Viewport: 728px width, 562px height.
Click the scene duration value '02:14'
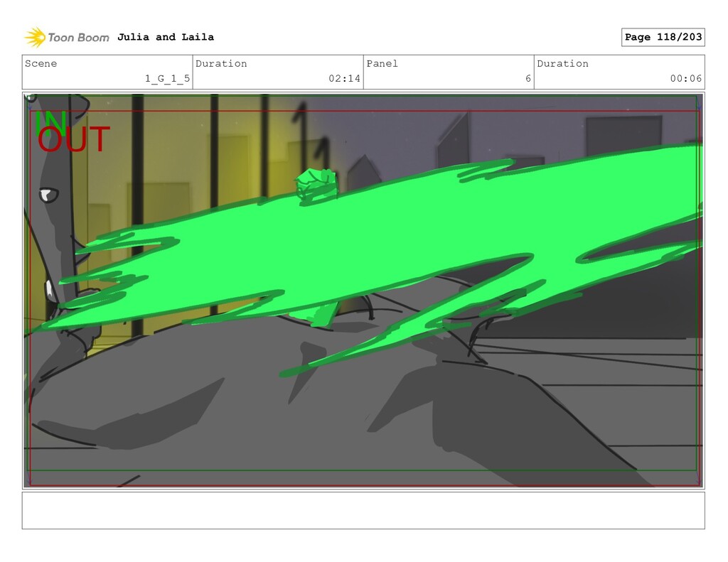pyautogui.click(x=344, y=78)
